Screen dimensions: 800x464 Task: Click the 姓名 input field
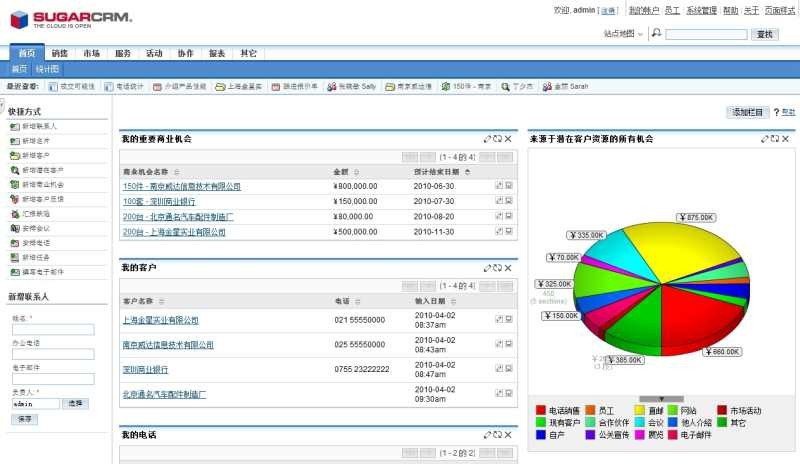(x=53, y=329)
